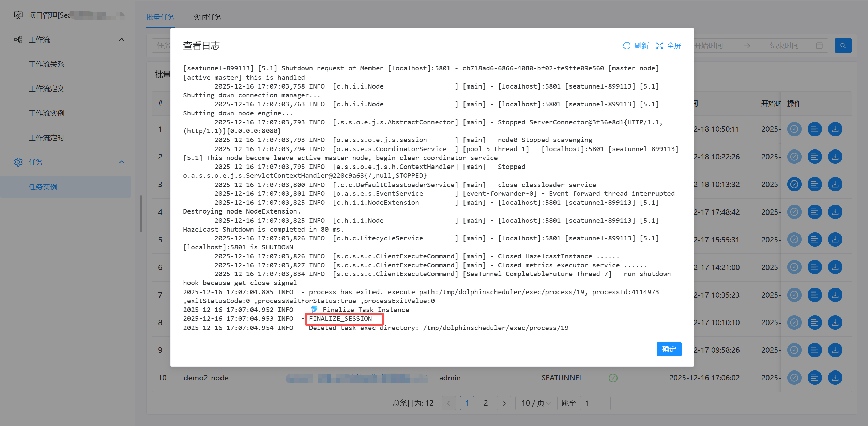The image size is (868, 426).
Task: Click the blue search icon button
Action: 843,46
